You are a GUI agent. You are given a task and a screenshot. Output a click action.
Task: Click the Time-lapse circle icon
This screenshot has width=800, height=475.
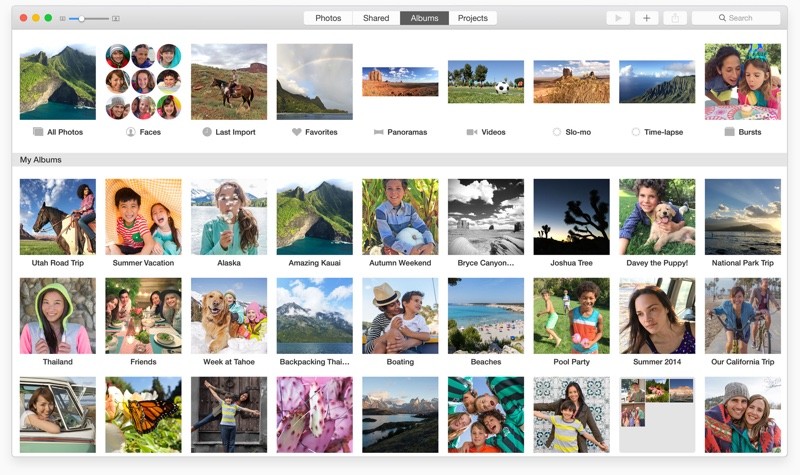[636, 132]
